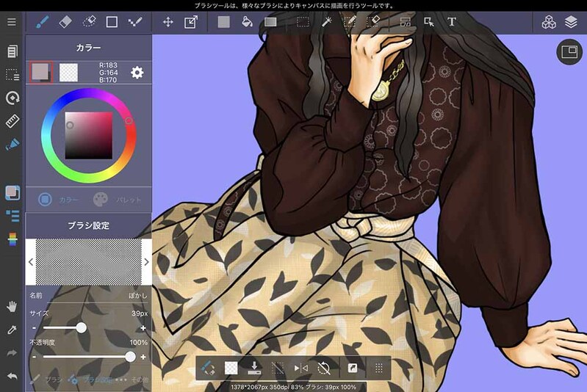Select the Operation cursor tool
This screenshot has height=392, width=587.
click(428, 22)
